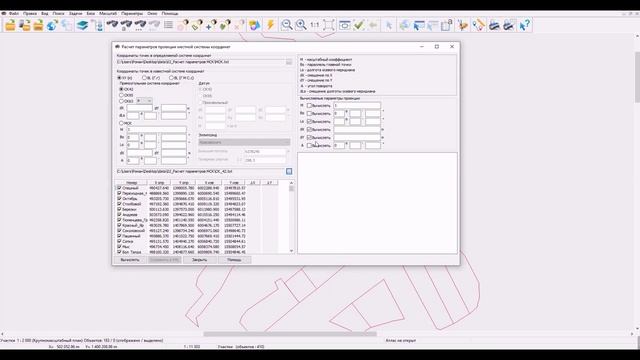Click the points list vertical scrollbar down arrow
This screenshot has width=640, height=360.
pos(291,251)
